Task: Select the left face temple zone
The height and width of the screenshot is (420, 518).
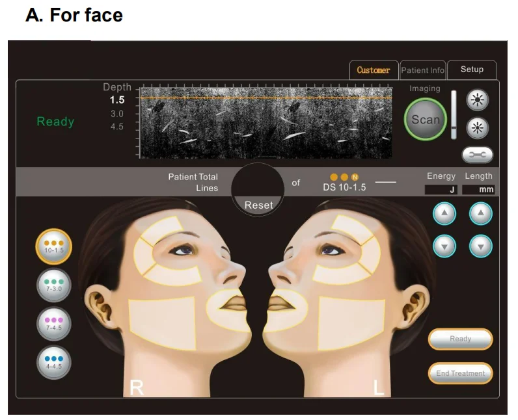Action: tap(371, 255)
